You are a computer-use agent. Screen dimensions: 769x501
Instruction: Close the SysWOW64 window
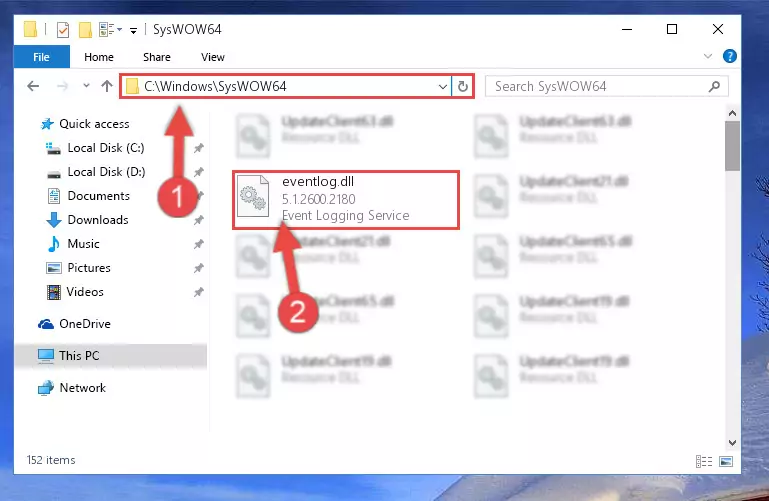pos(718,29)
